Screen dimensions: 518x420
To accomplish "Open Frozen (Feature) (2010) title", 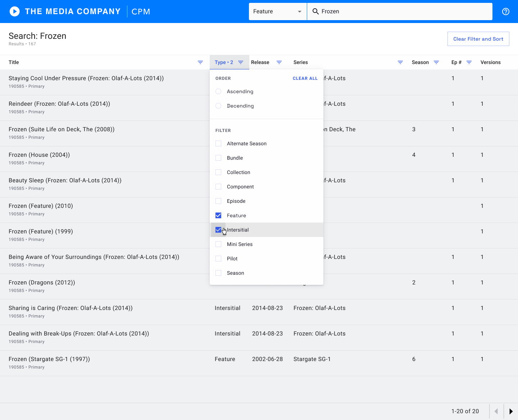I will pyautogui.click(x=41, y=206).
